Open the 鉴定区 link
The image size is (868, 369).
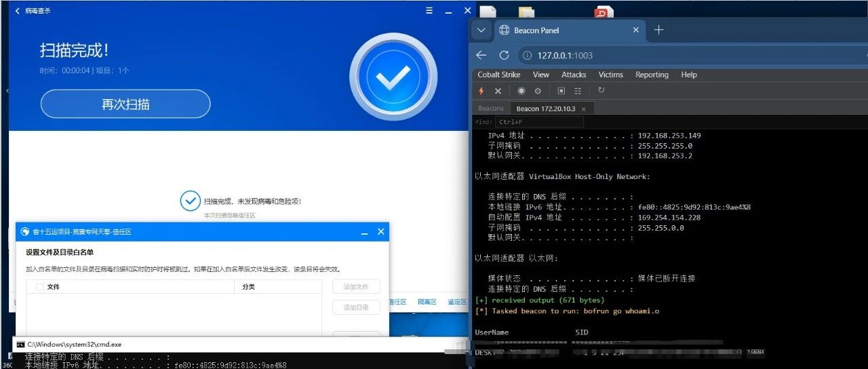458,302
